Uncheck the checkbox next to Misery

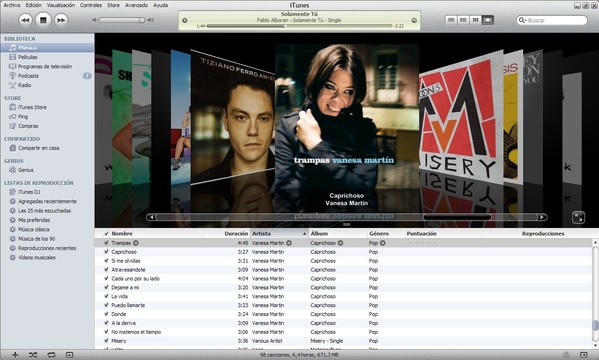point(106,341)
